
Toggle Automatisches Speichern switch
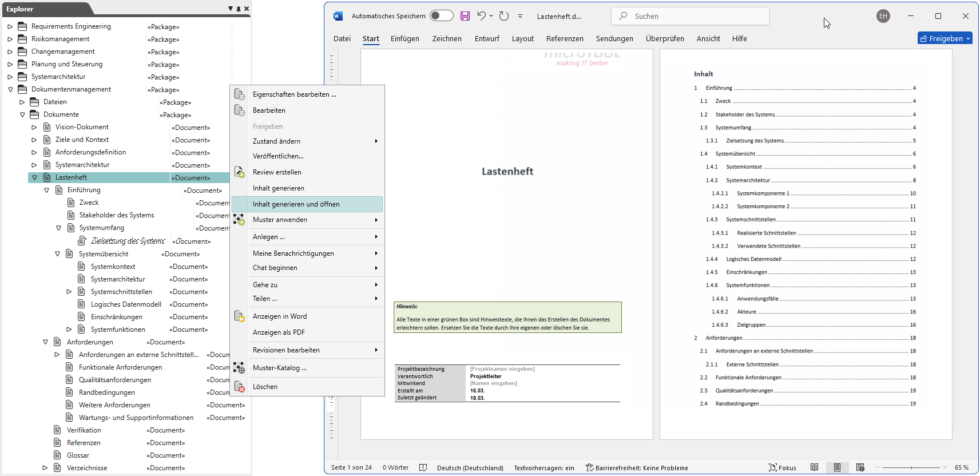[441, 16]
